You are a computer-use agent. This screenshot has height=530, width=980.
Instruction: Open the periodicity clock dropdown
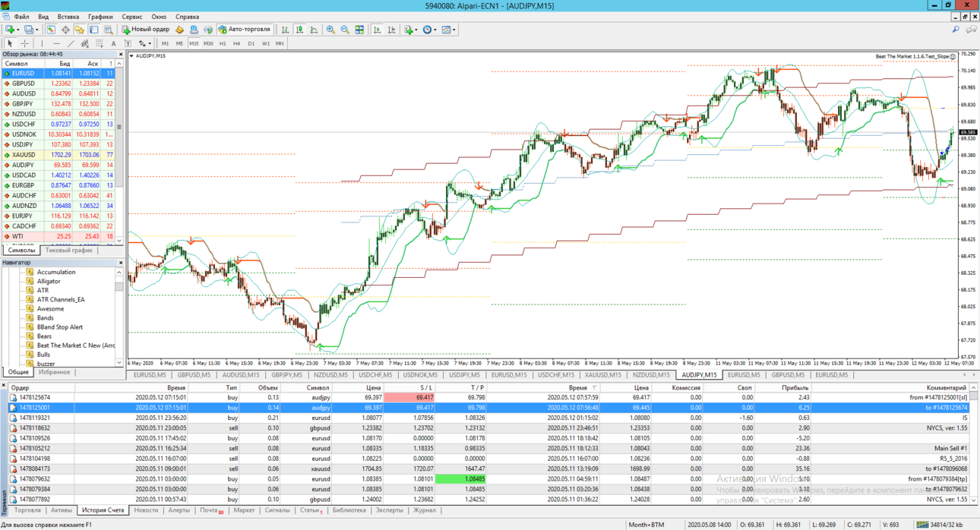point(435,30)
